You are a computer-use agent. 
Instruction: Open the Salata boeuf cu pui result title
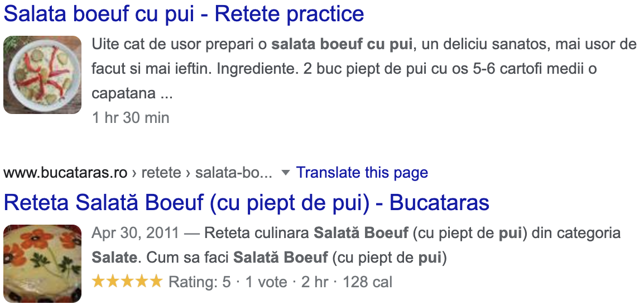(x=184, y=14)
